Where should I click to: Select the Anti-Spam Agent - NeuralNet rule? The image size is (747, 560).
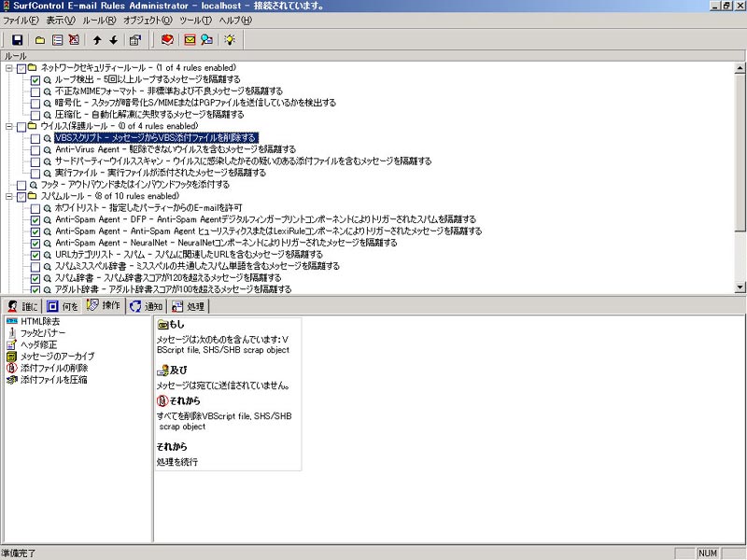click(226, 243)
